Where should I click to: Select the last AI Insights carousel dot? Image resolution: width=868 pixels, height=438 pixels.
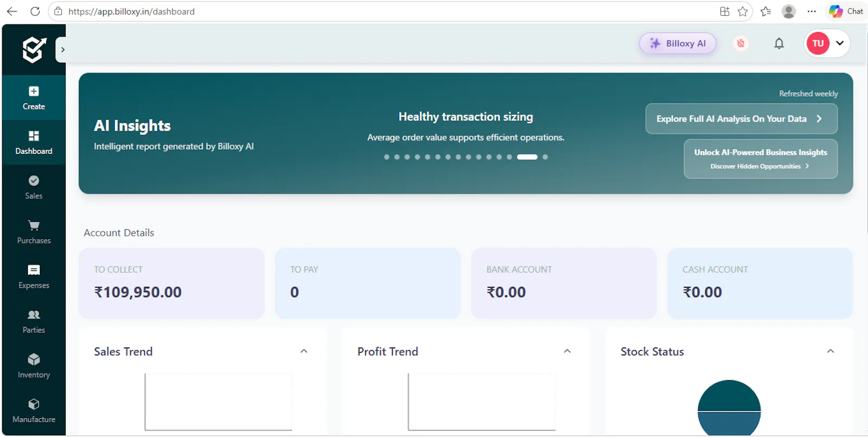[545, 157]
